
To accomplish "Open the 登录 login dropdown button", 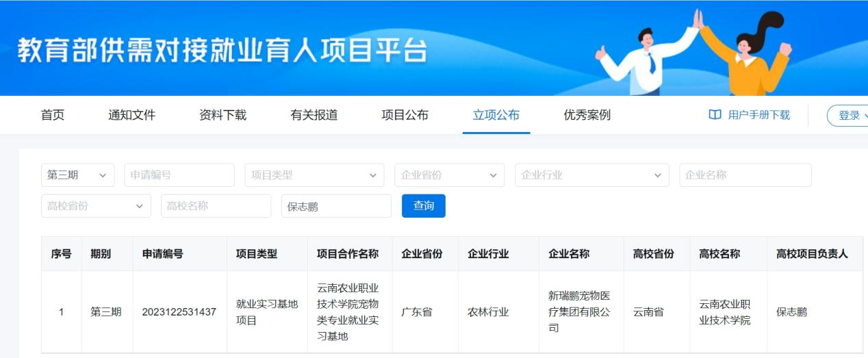I will tap(849, 115).
